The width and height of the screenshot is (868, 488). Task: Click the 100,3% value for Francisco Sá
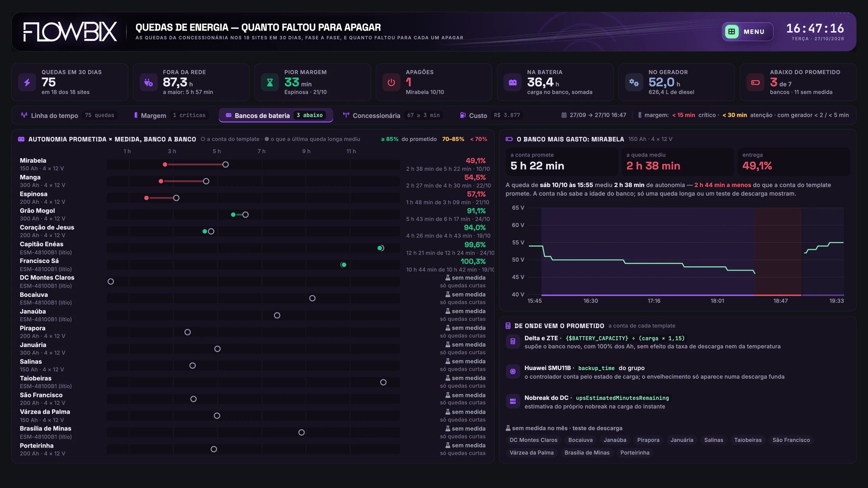[473, 261]
